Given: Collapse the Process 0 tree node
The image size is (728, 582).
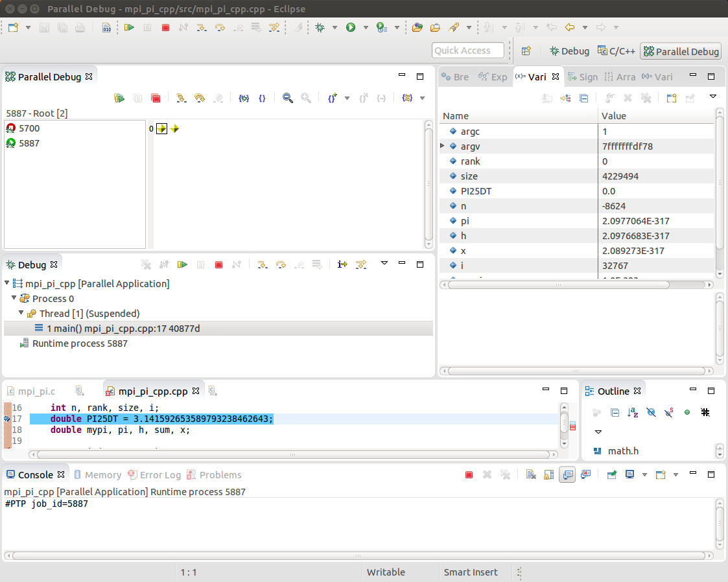Looking at the screenshot, I should click(x=14, y=297).
